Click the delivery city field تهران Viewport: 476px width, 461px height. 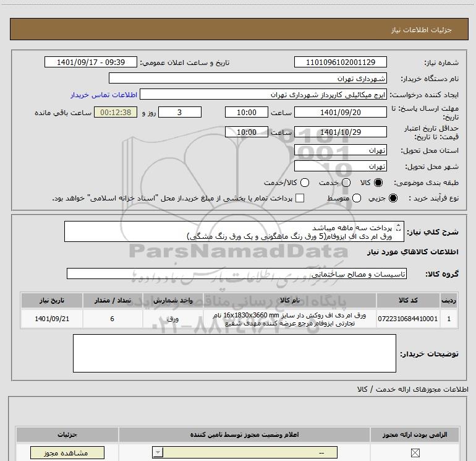(340, 166)
